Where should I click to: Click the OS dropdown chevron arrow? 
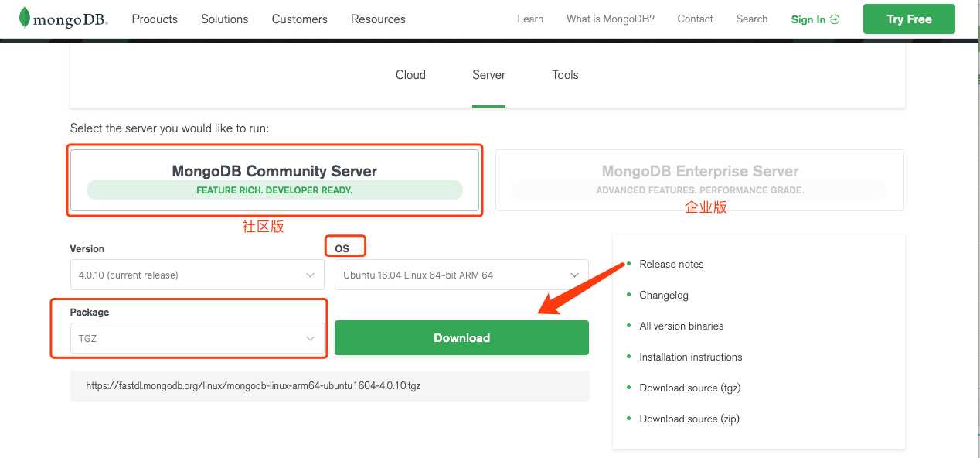coord(574,275)
